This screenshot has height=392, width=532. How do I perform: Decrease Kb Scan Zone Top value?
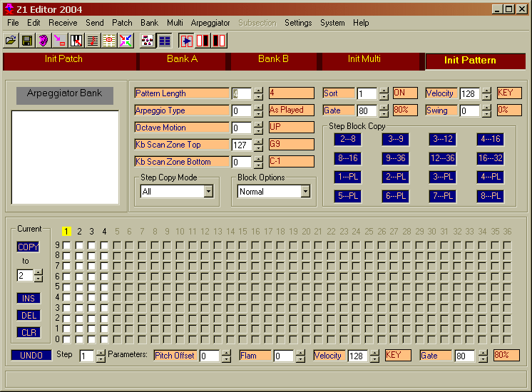click(x=259, y=148)
